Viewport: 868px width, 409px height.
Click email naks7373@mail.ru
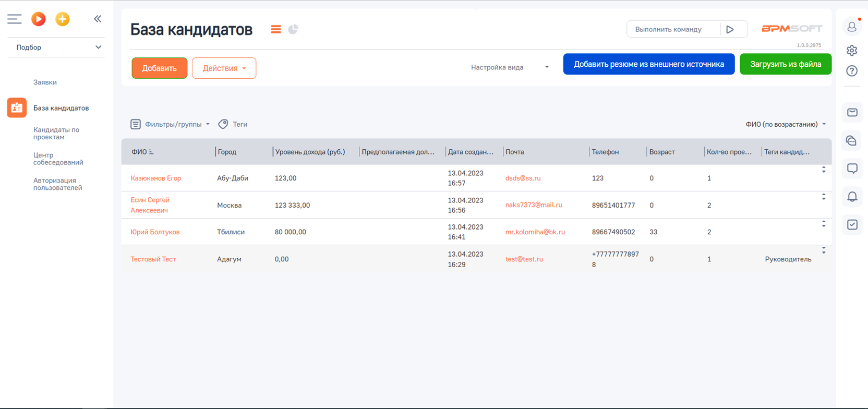[x=534, y=205]
